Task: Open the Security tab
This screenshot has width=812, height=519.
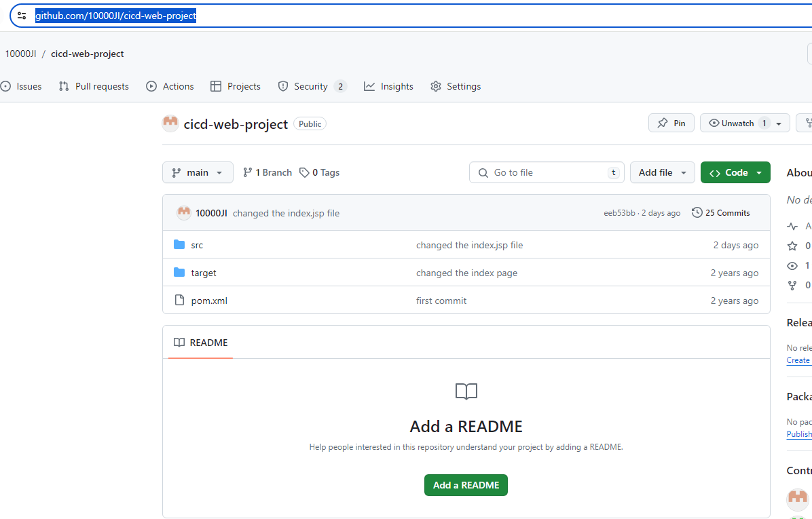Action: [x=312, y=86]
